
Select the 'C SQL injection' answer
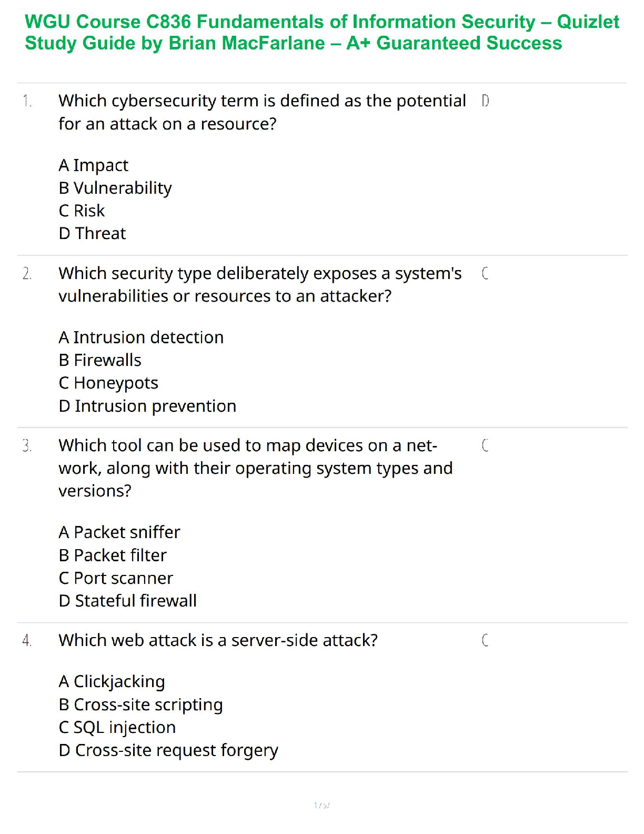[x=117, y=728]
